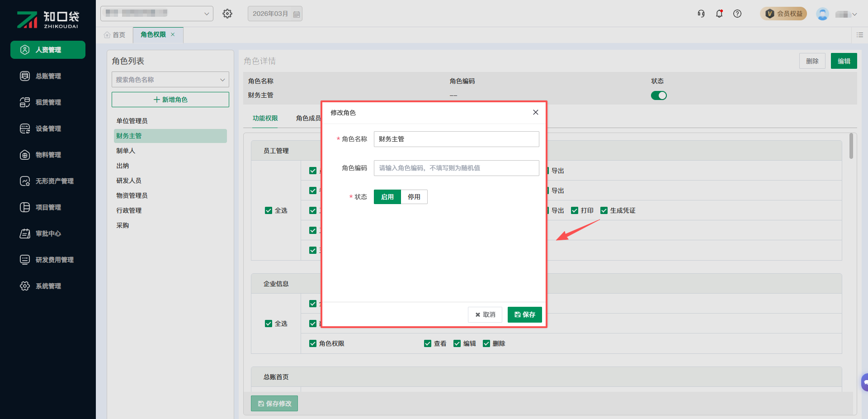868x419 pixels.
Task: Toggle the 状态 switch in role details
Action: (x=659, y=95)
